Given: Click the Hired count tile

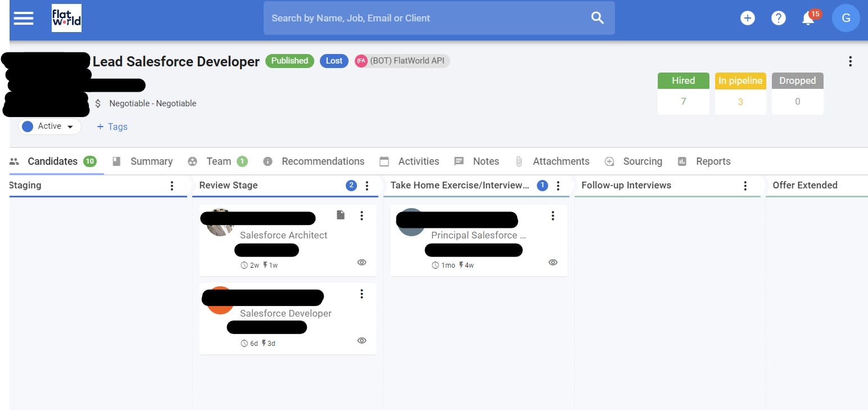Looking at the screenshot, I should click(x=683, y=94).
